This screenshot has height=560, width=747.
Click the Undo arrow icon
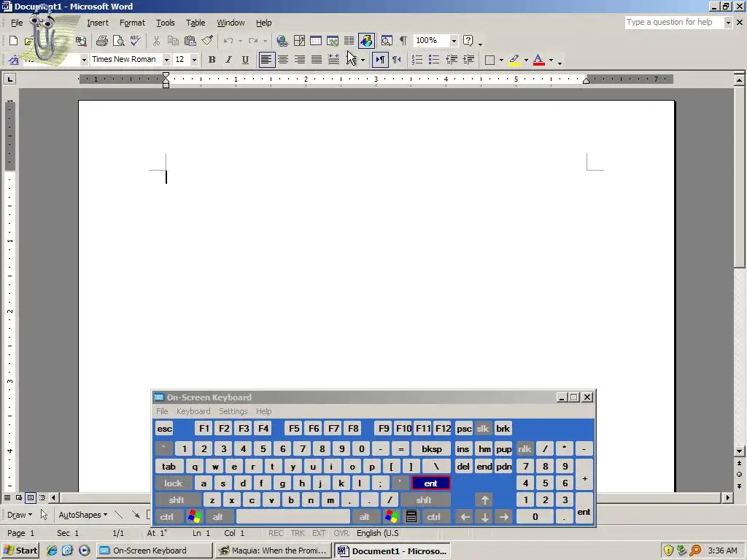(x=228, y=41)
